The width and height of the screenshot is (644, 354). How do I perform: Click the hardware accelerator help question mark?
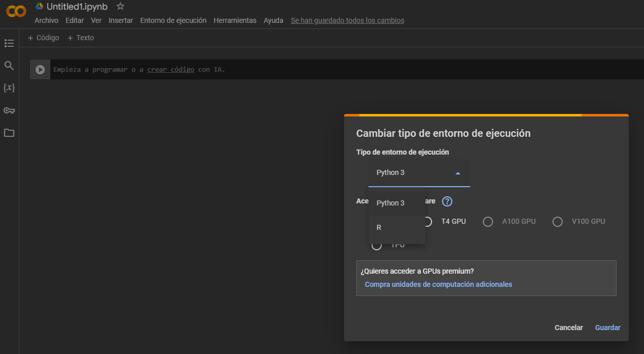[x=447, y=201]
